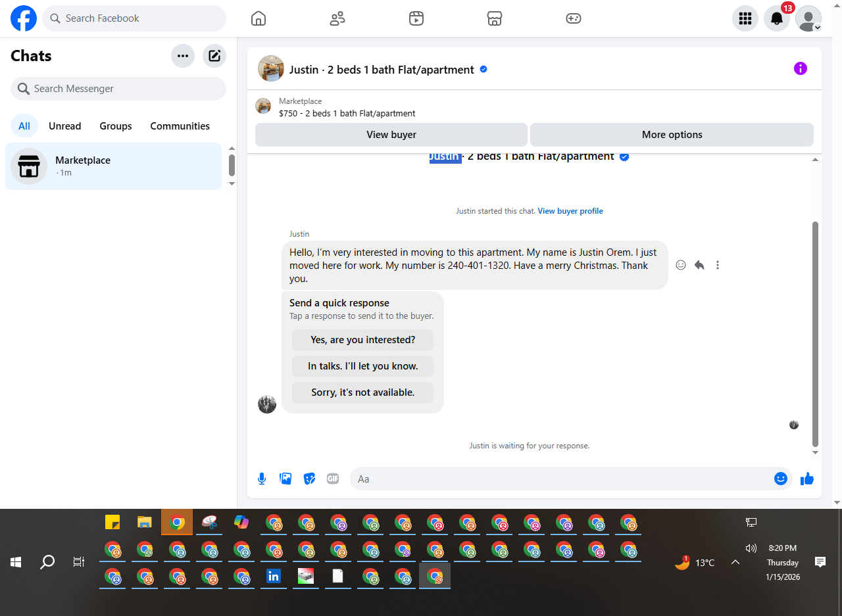842x616 pixels.
Task: Click the chat list scrollbar thumb
Action: pyautogui.click(x=232, y=165)
